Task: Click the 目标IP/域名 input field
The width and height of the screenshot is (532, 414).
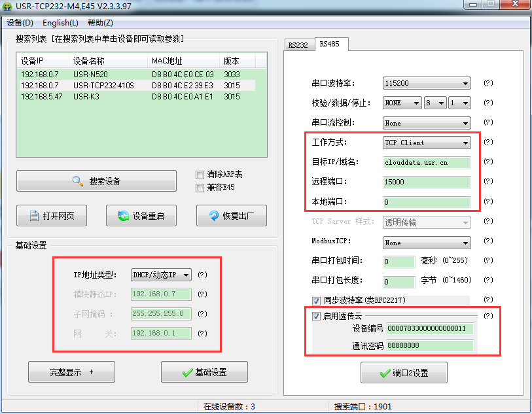Action: [427, 162]
